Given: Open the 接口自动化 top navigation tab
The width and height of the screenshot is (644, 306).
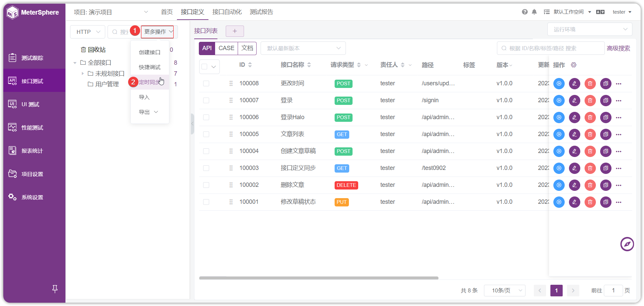Looking at the screenshot, I should click(x=227, y=12).
